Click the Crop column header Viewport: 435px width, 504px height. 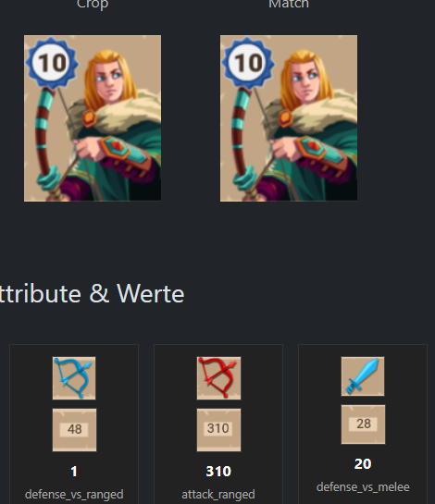click(x=93, y=5)
